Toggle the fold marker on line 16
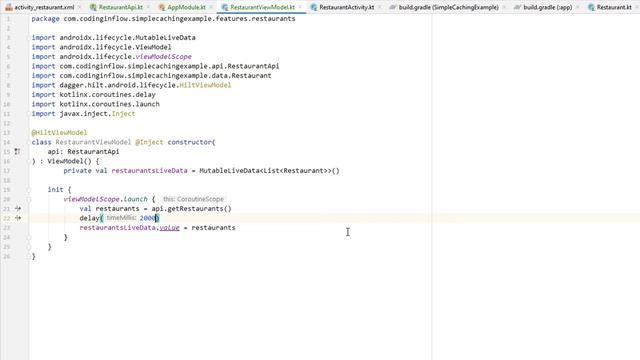The height and width of the screenshot is (360, 640). point(29,161)
